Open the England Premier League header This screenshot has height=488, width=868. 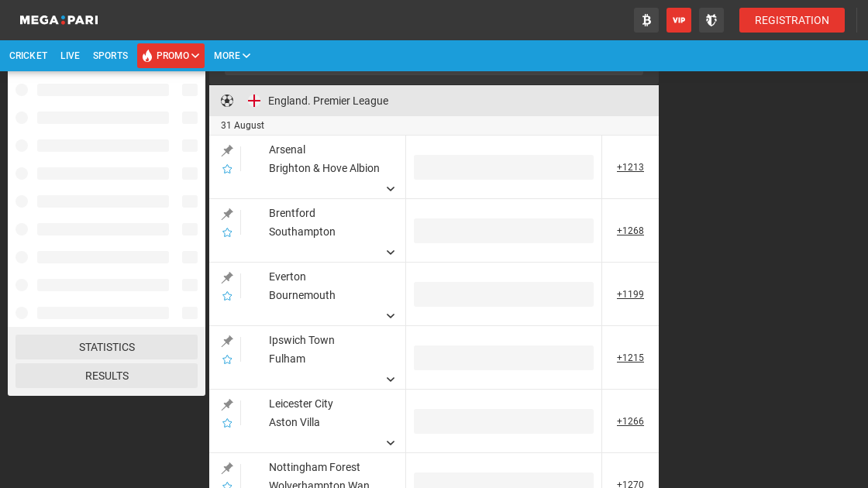[328, 101]
